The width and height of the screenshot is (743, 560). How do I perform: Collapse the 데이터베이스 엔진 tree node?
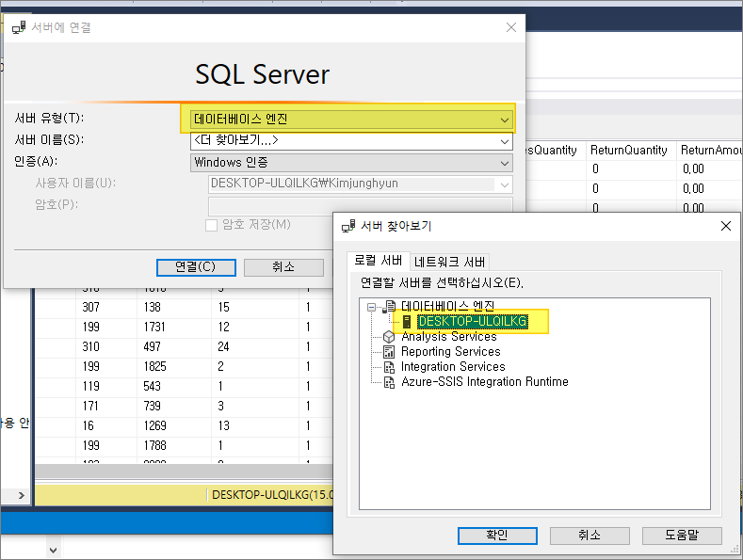(371, 307)
